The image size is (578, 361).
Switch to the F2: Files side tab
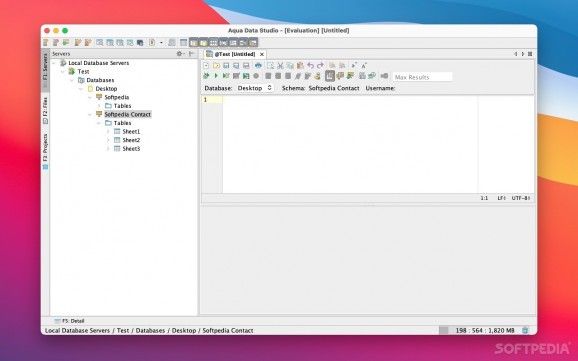point(45,110)
